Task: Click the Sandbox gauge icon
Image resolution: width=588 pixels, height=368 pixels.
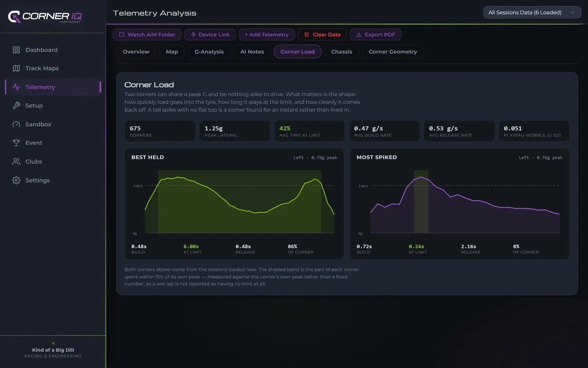Action: click(16, 124)
